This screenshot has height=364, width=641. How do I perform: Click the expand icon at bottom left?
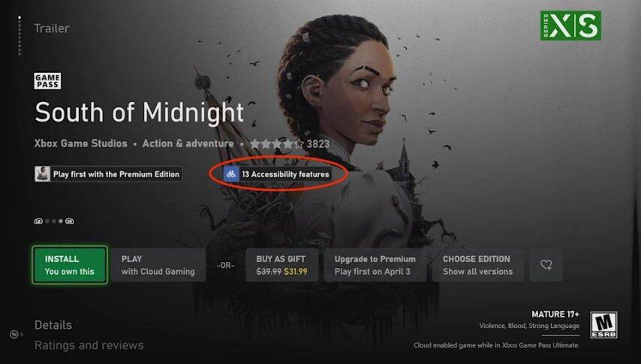pyautogui.click(x=16, y=335)
